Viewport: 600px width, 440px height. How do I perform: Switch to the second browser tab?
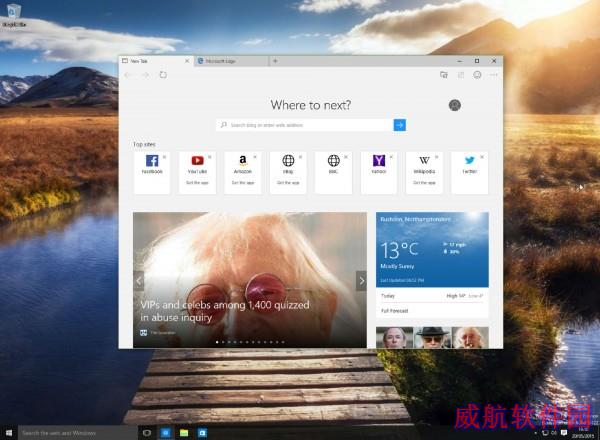pos(231,61)
